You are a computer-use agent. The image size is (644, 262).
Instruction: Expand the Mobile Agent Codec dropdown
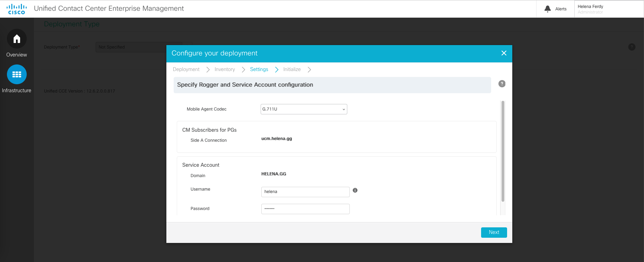click(304, 109)
